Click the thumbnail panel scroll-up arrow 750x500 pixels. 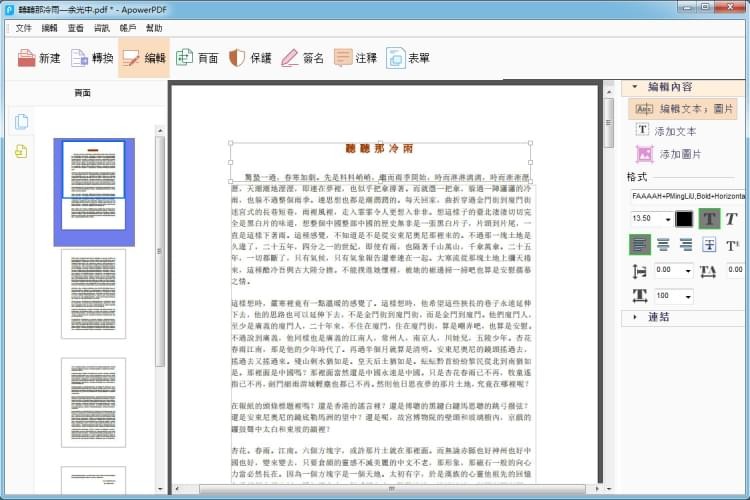point(160,130)
